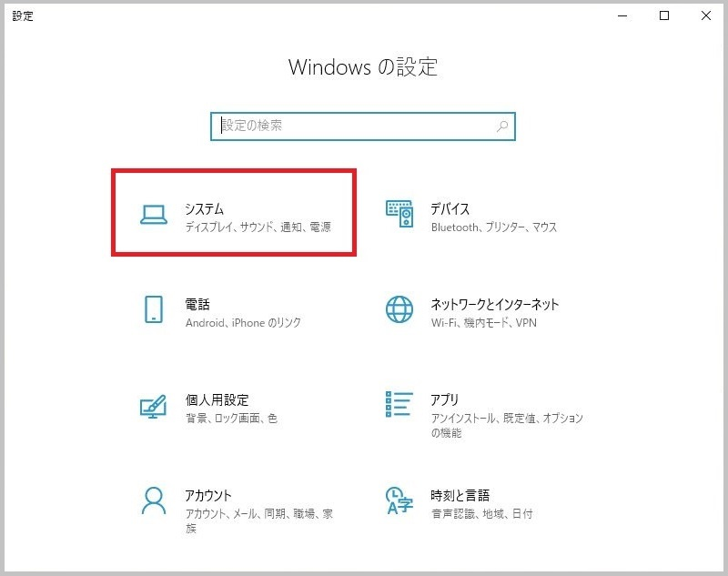Image resolution: width=728 pixels, height=576 pixels.
Task: Click the Accounts person silhouette icon
Action: [x=154, y=500]
